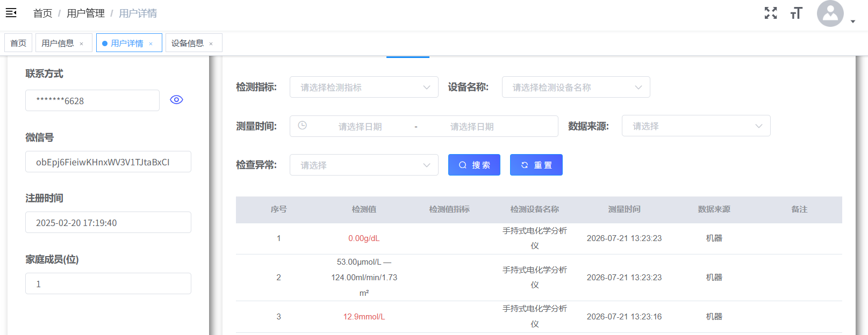
Task: Pick the end date in 测量时间
Action: coord(472,127)
